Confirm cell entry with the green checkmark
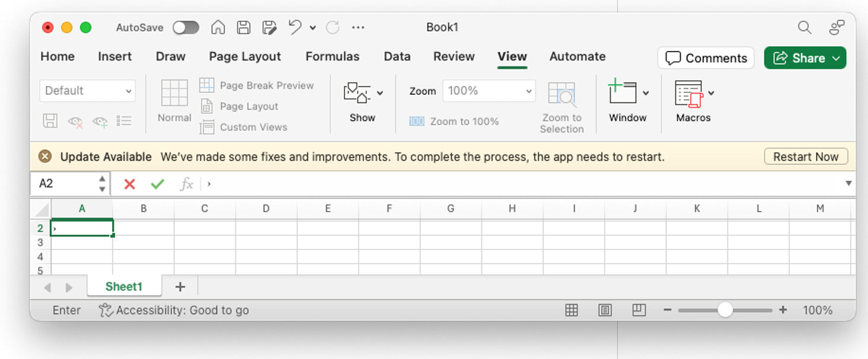 [x=157, y=184]
